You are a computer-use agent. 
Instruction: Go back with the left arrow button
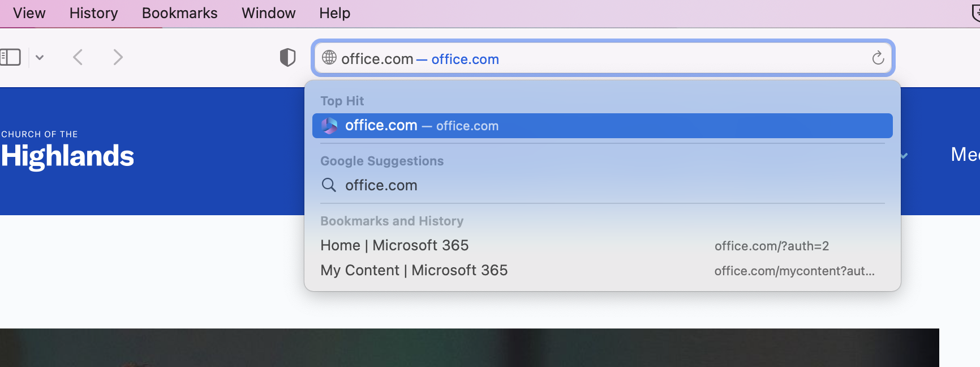[78, 57]
